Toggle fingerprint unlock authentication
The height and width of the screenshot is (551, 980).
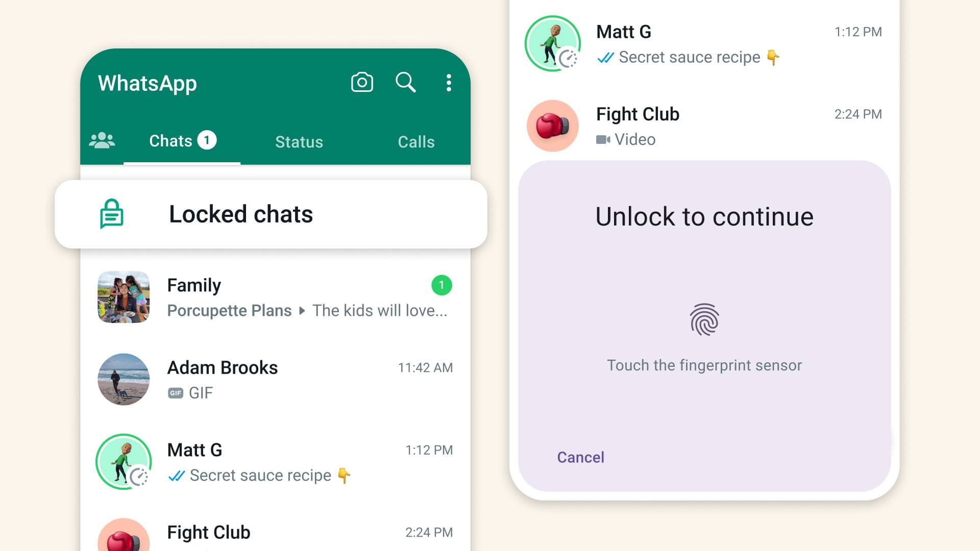point(703,319)
